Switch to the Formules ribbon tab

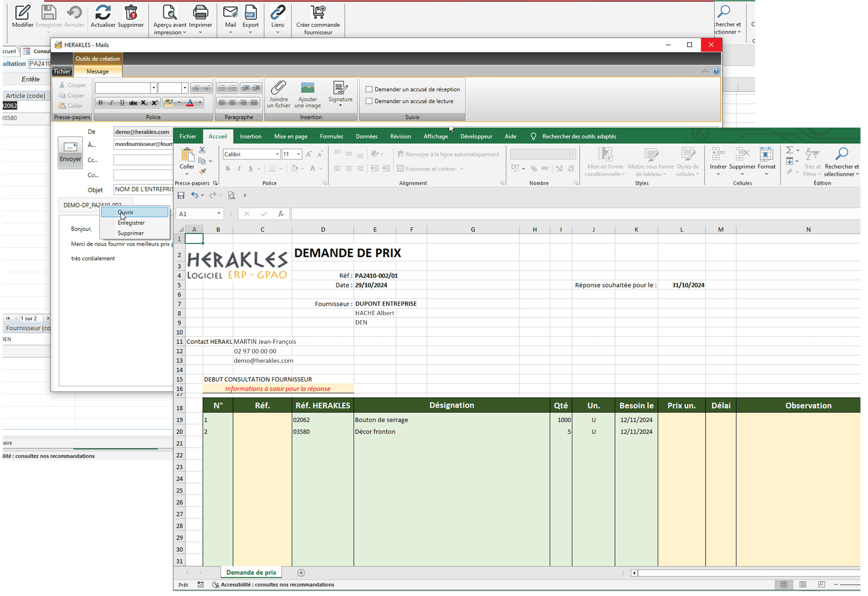coord(331,136)
